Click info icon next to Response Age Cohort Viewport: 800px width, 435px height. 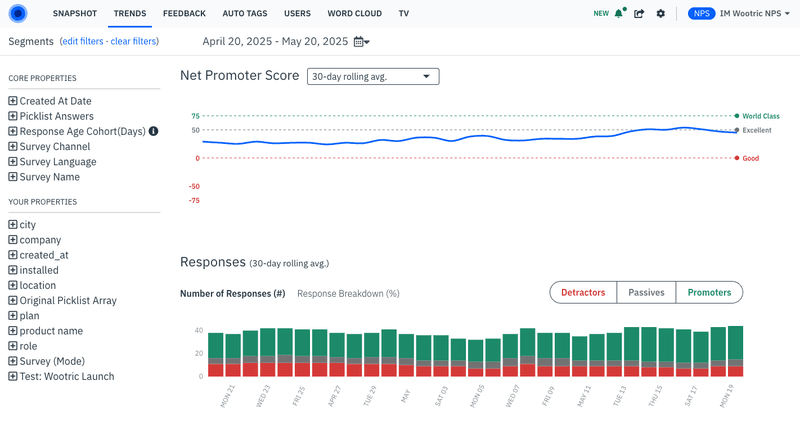click(x=154, y=131)
